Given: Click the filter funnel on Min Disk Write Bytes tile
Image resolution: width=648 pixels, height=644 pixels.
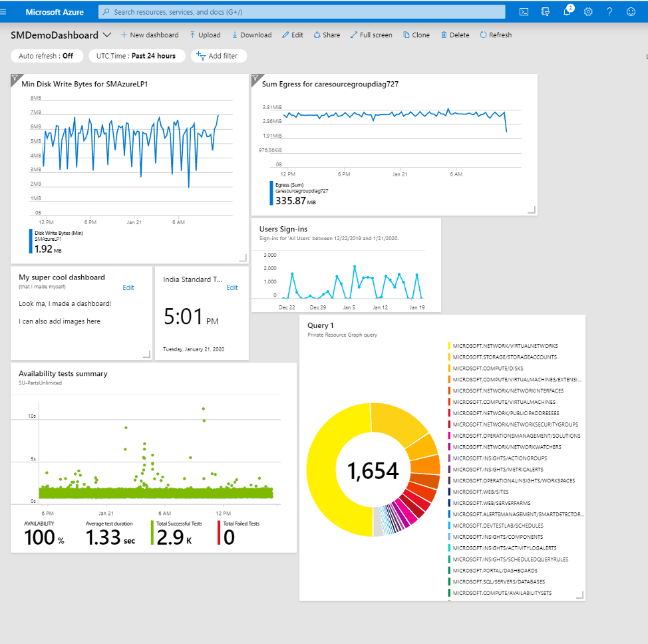Looking at the screenshot, I should coord(15,79).
